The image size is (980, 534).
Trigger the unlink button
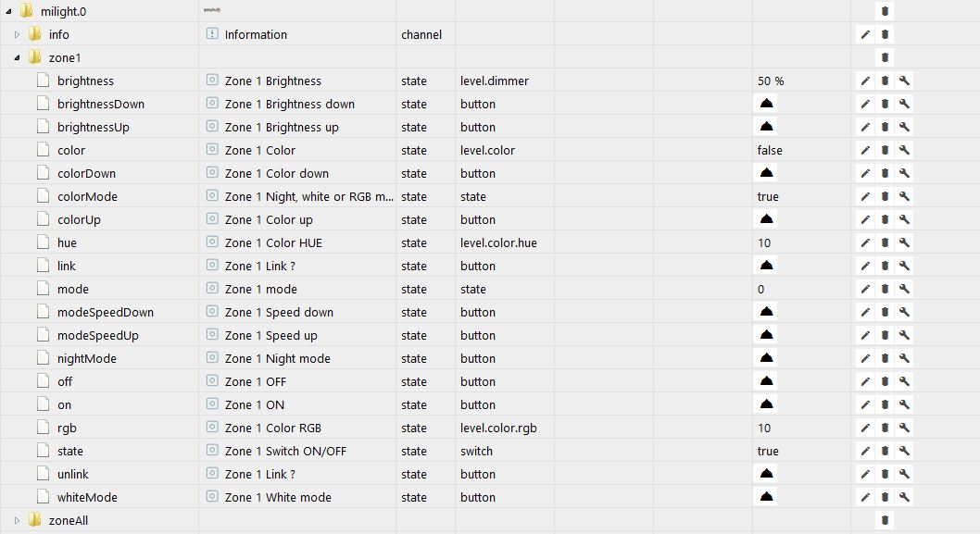point(766,474)
